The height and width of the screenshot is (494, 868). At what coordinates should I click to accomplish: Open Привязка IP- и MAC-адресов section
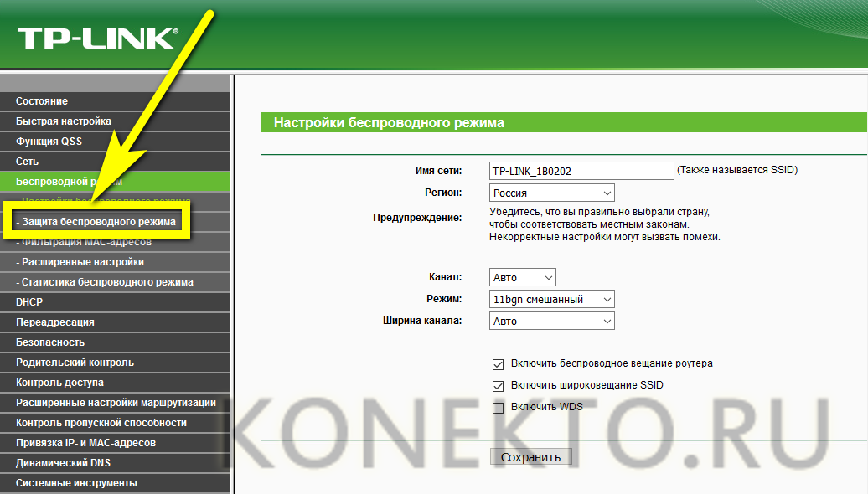pyautogui.click(x=115, y=443)
